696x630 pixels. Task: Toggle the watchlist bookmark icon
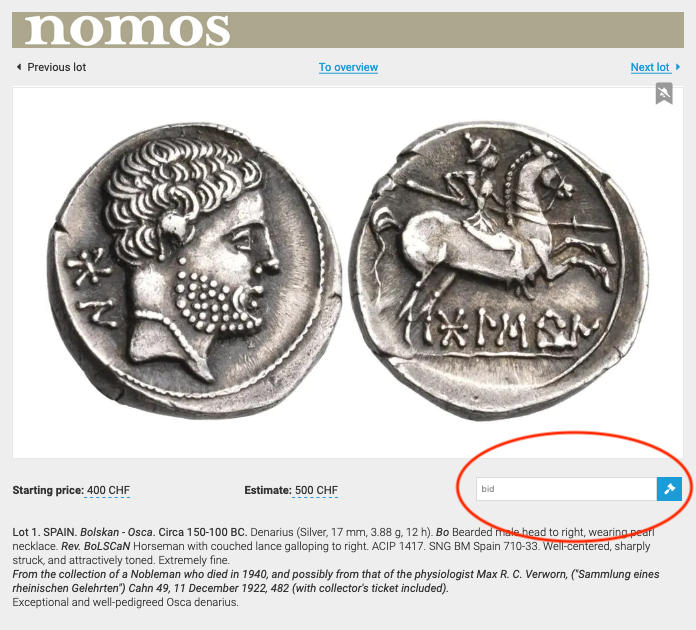coord(664,93)
